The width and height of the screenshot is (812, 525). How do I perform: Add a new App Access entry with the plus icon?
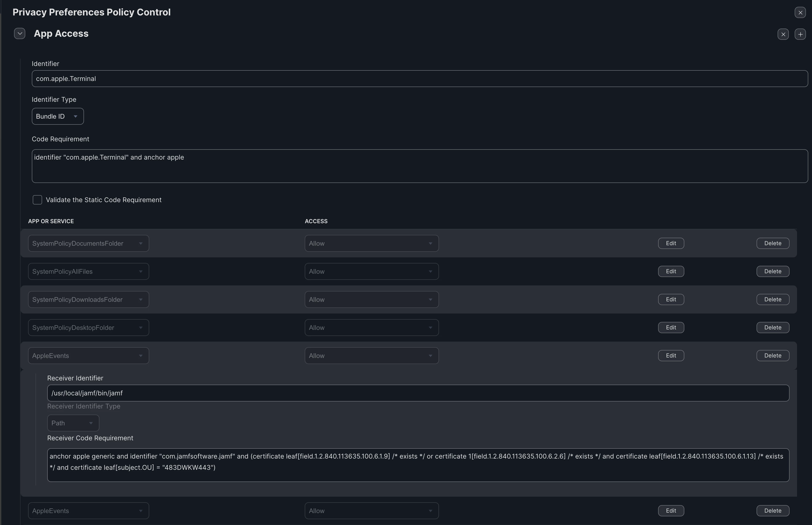800,34
